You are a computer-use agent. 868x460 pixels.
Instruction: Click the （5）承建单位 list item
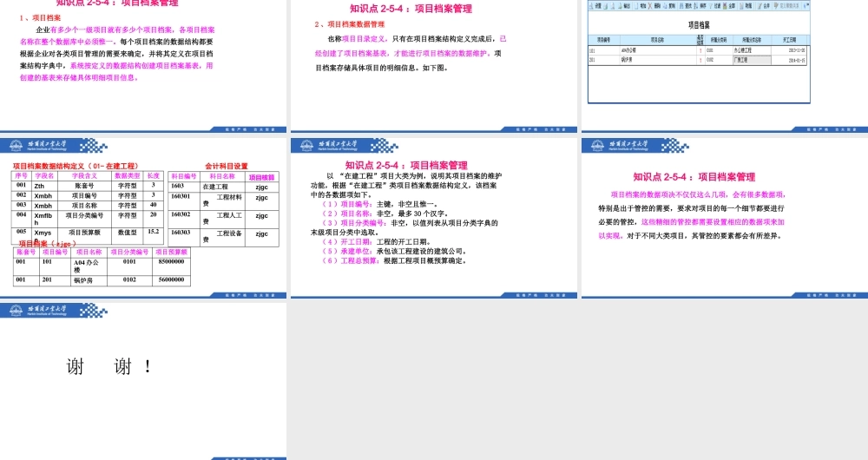395,251
